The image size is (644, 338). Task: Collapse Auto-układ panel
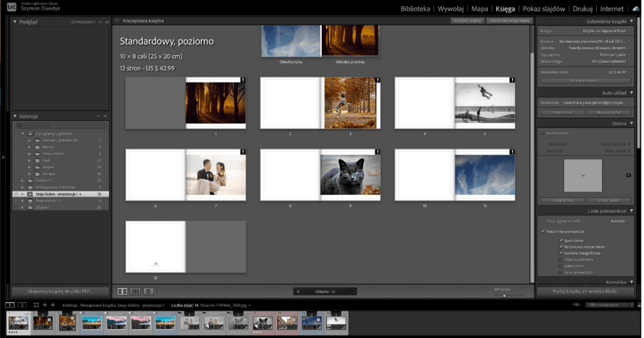coord(631,93)
